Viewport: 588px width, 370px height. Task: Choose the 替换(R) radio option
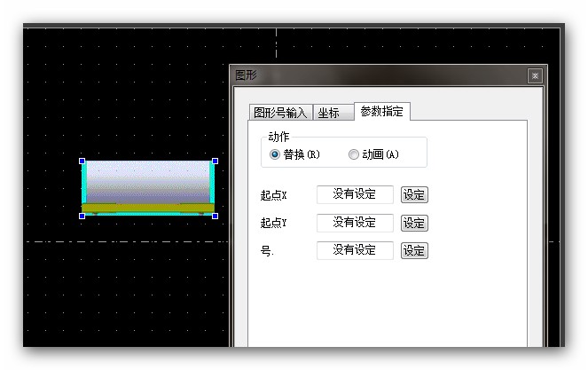(x=274, y=154)
